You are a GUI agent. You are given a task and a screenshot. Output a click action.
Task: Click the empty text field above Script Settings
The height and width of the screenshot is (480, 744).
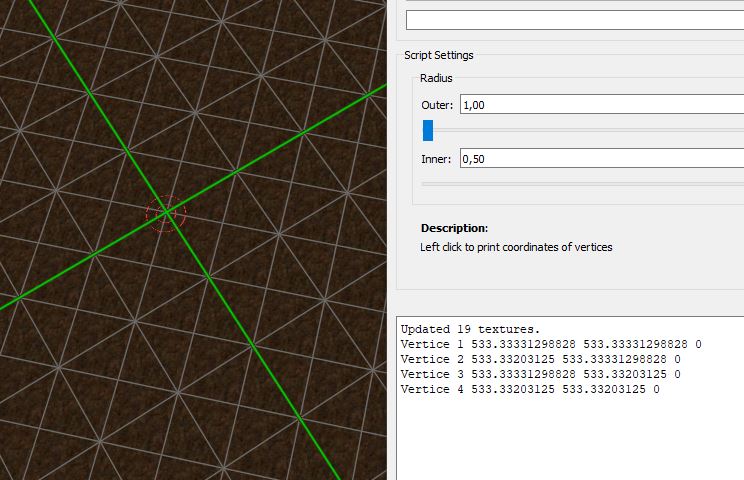tap(575, 20)
